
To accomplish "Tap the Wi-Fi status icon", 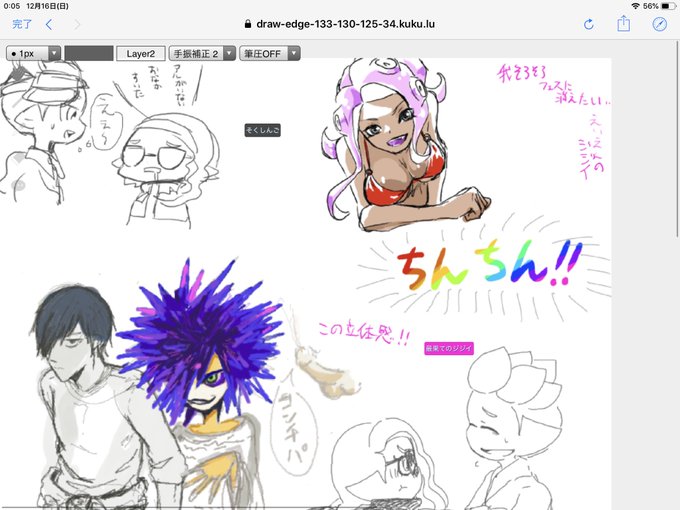I will (x=635, y=6).
